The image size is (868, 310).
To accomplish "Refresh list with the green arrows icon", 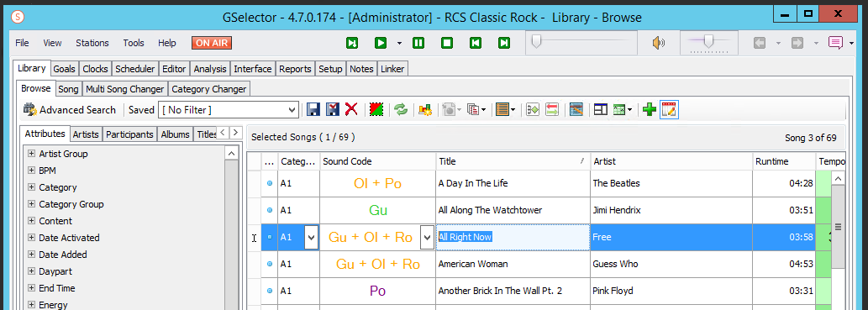I will tap(401, 109).
